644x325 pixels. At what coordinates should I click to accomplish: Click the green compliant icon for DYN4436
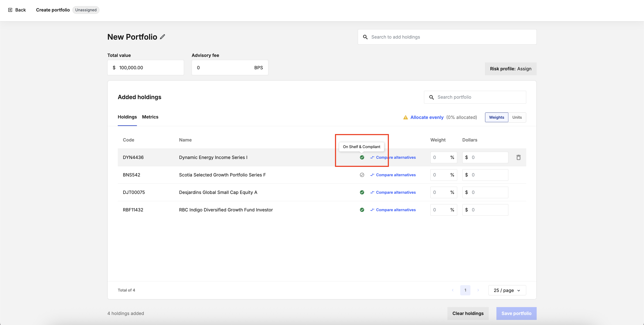tap(362, 157)
